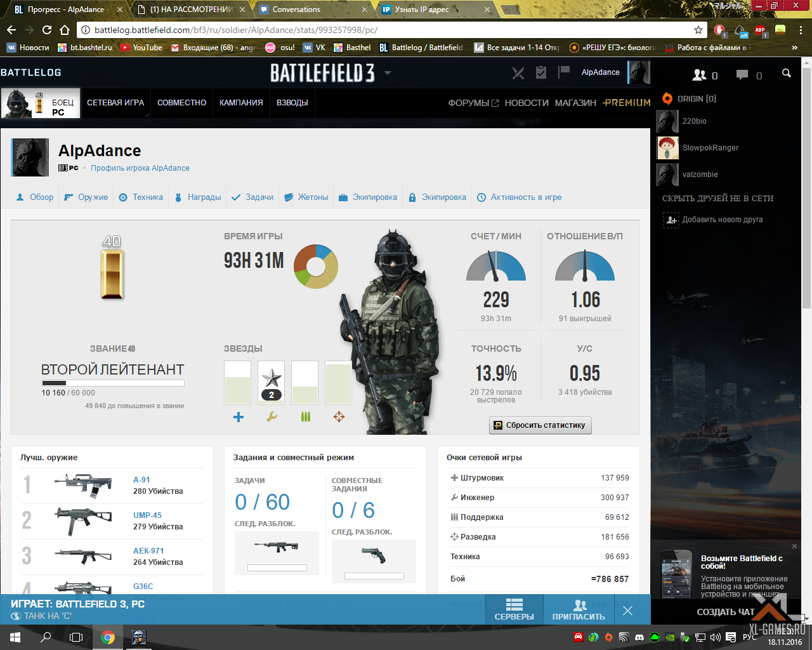Viewport: 812px width, 650px height.
Task: Open the clipboard checklist icon in Battlelog header
Action: click(x=541, y=72)
